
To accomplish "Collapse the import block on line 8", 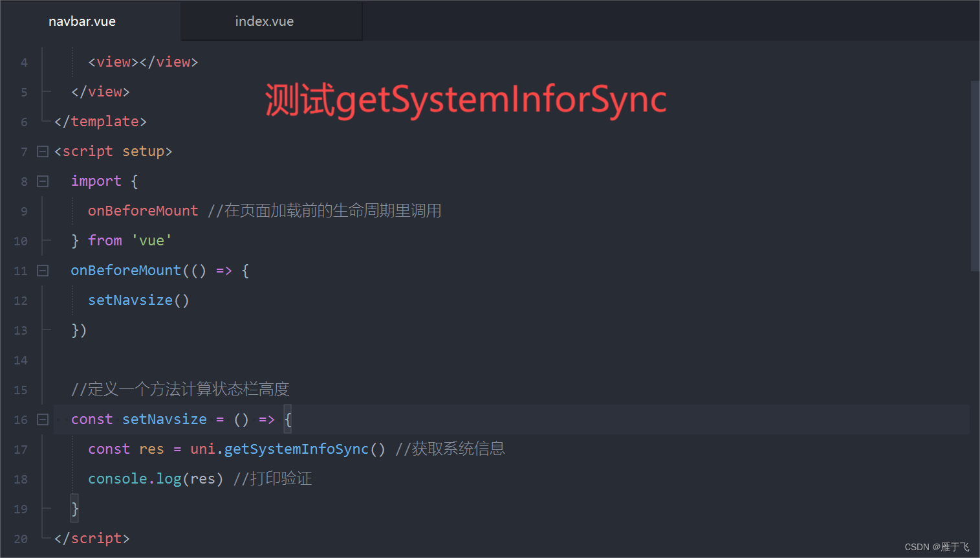I will [43, 181].
